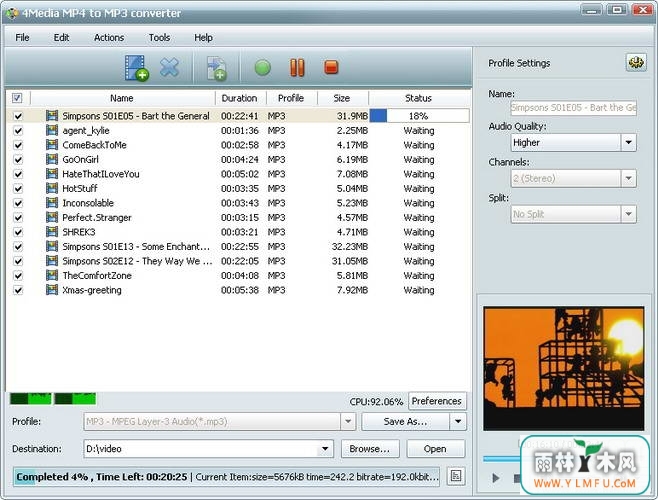Expand the Audio Quality dropdown
The image size is (658, 500).
628,142
